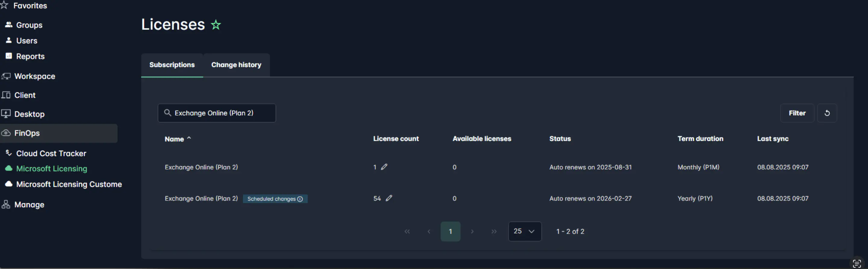Click the Cloud Cost Tracker icon

pyautogui.click(x=9, y=153)
